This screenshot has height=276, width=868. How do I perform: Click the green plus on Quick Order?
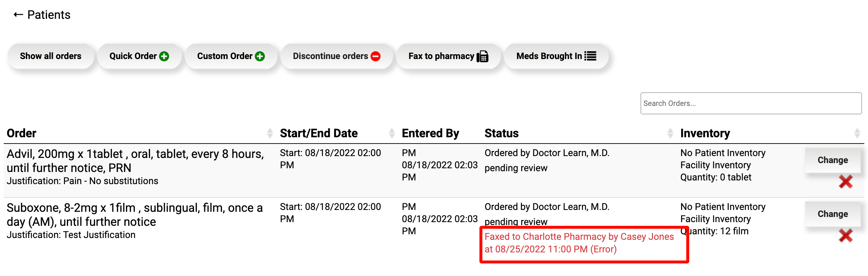tap(164, 56)
